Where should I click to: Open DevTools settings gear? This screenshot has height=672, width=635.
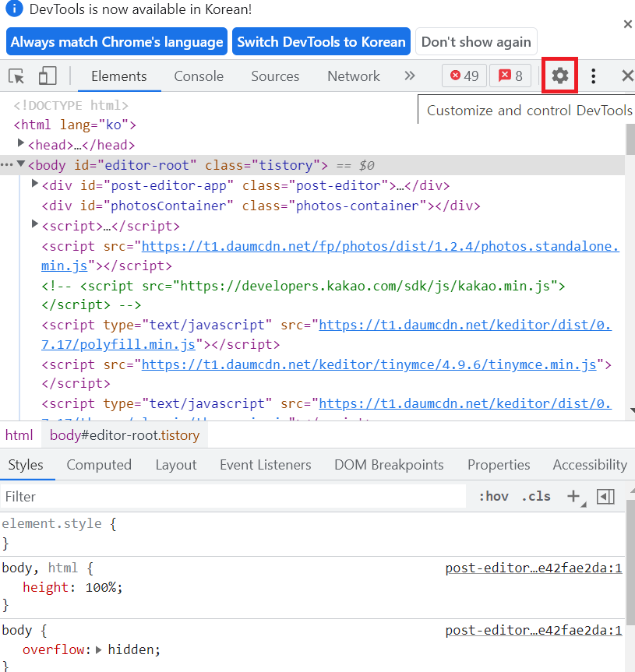(559, 76)
